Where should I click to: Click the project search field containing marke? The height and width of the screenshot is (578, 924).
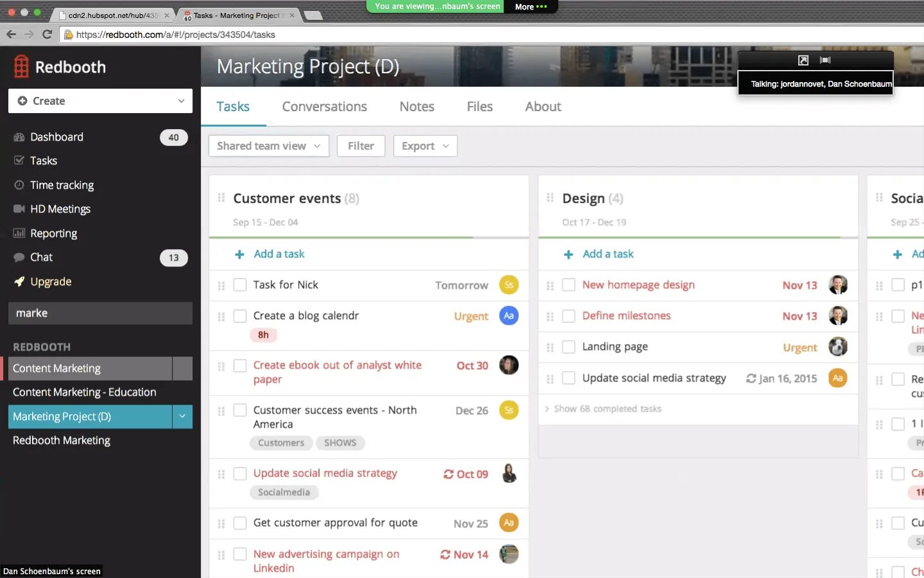pos(100,313)
